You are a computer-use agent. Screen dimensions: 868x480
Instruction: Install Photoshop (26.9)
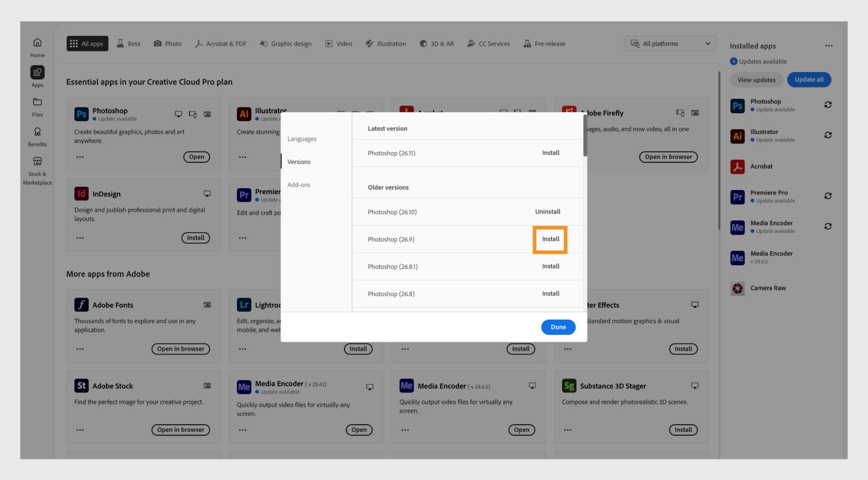(551, 239)
